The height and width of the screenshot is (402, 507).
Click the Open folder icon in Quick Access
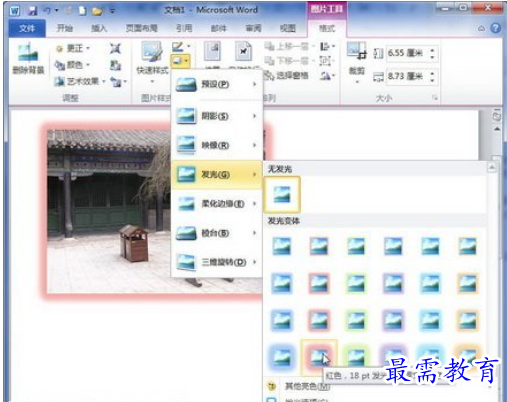pos(97,11)
